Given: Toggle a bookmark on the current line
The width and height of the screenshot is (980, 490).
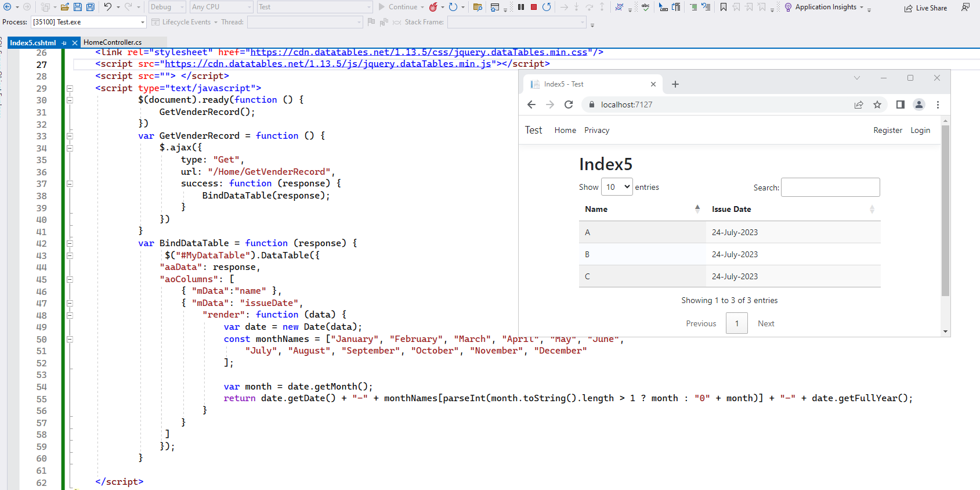Looking at the screenshot, I should click(724, 7).
